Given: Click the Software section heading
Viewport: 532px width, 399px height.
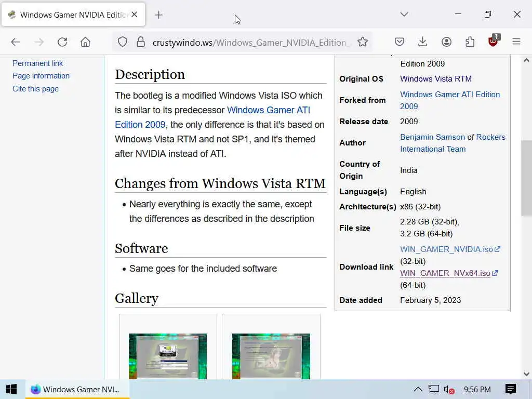Looking at the screenshot, I should click(141, 248).
